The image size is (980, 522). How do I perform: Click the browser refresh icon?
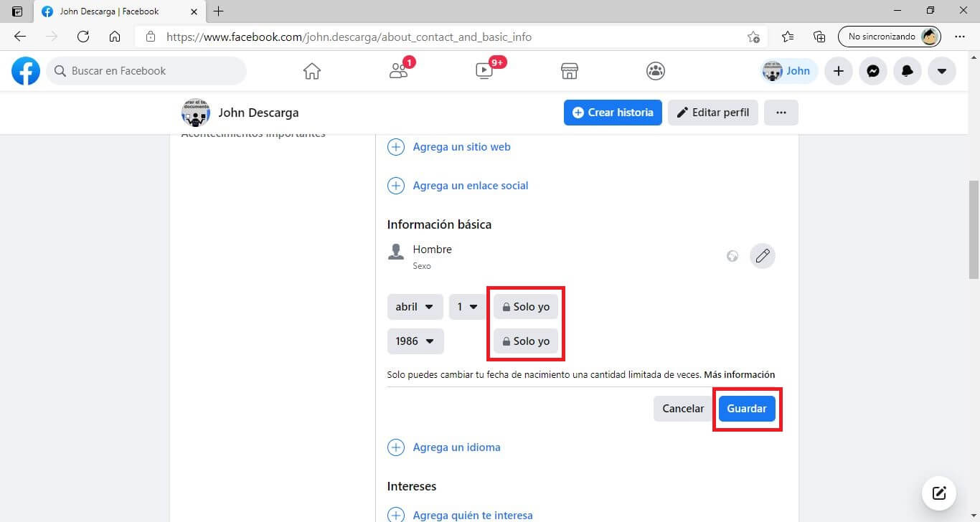83,37
